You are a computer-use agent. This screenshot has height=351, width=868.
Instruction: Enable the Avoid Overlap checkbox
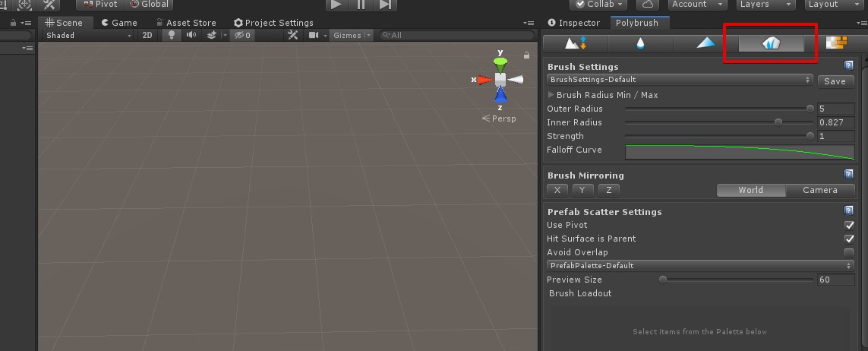coord(849,252)
